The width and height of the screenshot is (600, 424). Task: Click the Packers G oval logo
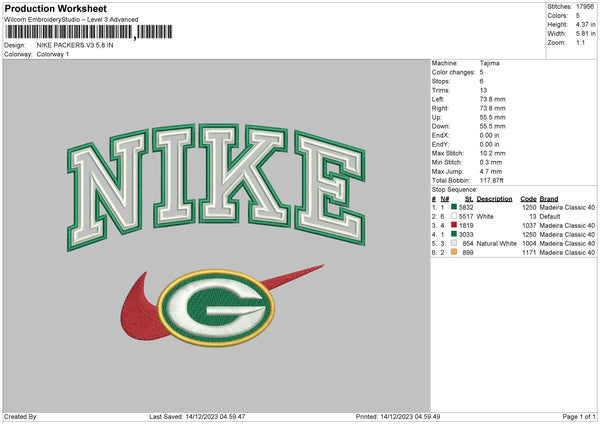coord(216,307)
